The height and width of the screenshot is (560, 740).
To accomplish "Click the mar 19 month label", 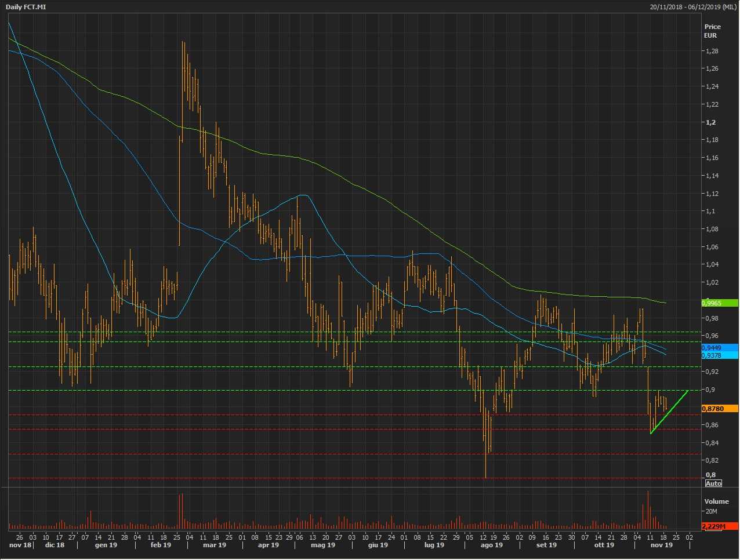I will pos(214,545).
